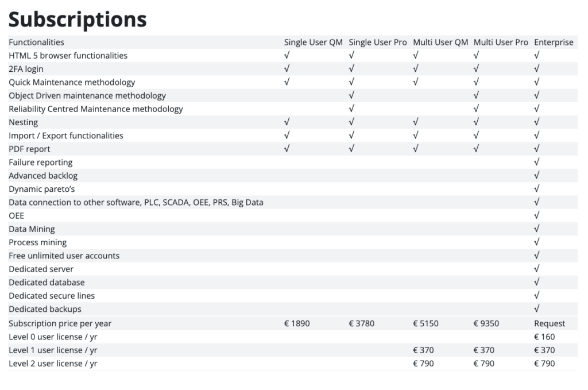Click the 'Free unlimited user accounts' row label
This screenshot has width=588, height=390.
click(x=64, y=256)
